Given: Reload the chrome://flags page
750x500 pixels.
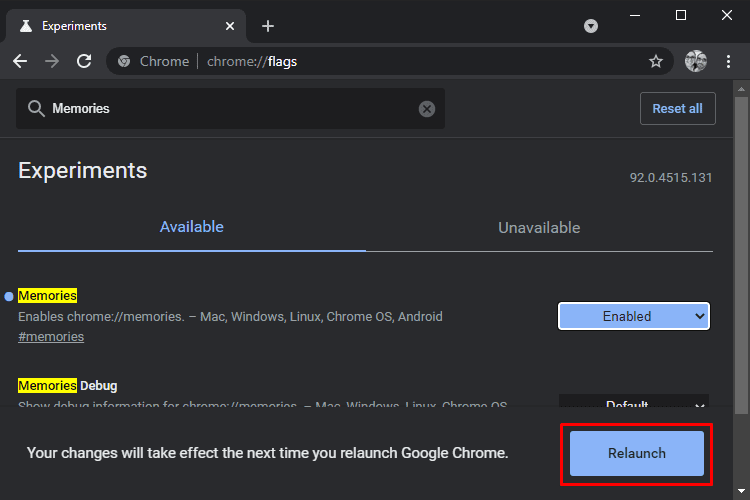Looking at the screenshot, I should point(84,61).
